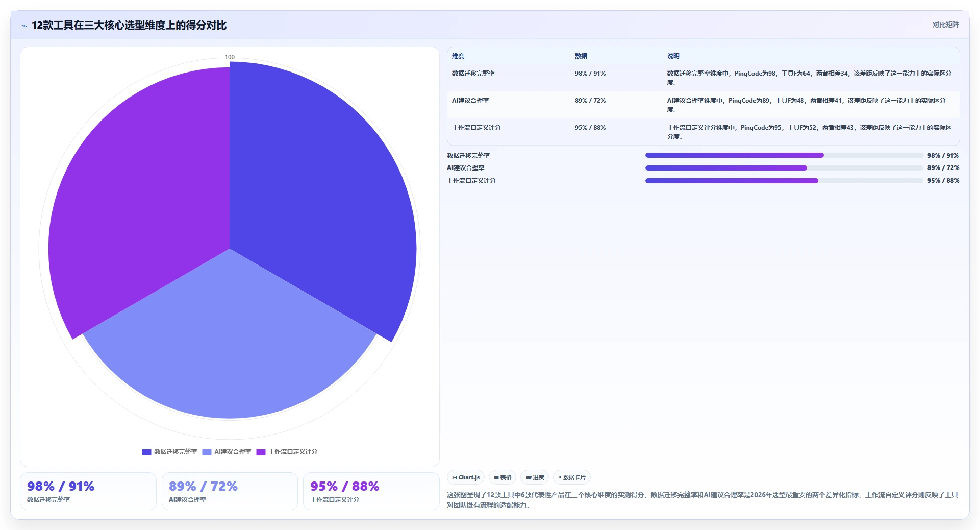Click the 进度 tag pill
Image resolution: width=980 pixels, height=530 pixels.
coord(535,477)
